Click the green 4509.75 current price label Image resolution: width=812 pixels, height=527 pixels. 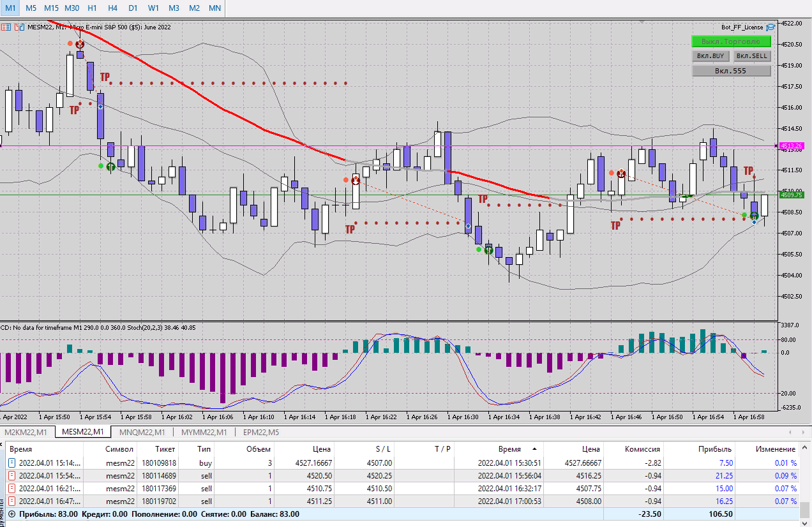click(791, 195)
